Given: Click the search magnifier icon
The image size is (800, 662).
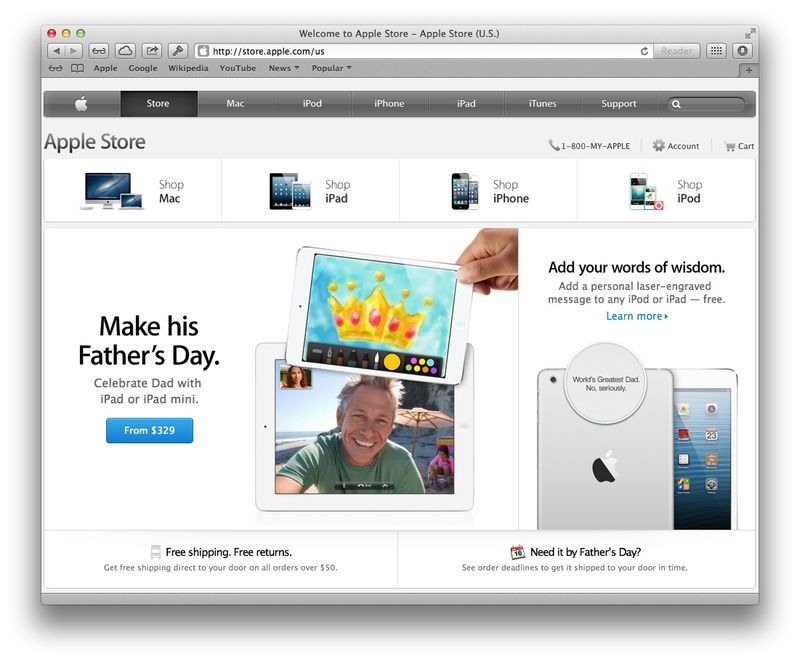Looking at the screenshot, I should (x=676, y=105).
